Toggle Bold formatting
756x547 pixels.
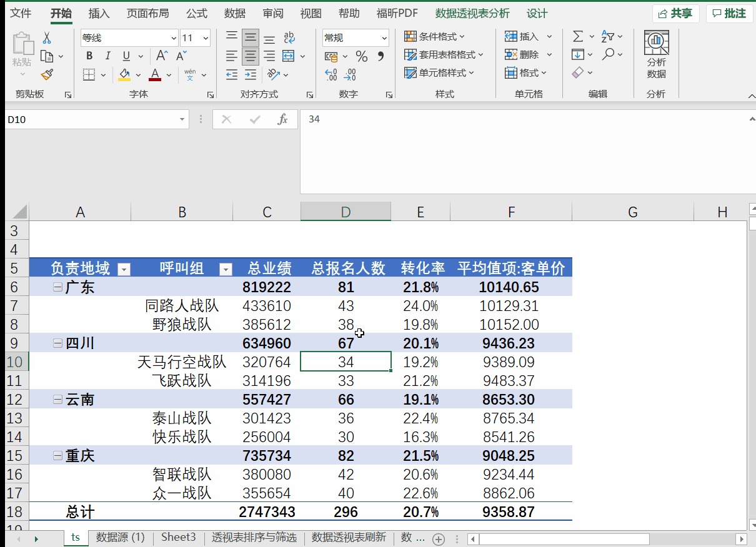89,56
